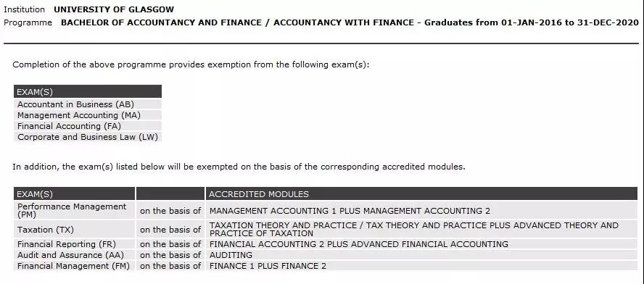Click the UNIVERSITY OF GLASGOW institution name
644x284 pixels.
114,9
